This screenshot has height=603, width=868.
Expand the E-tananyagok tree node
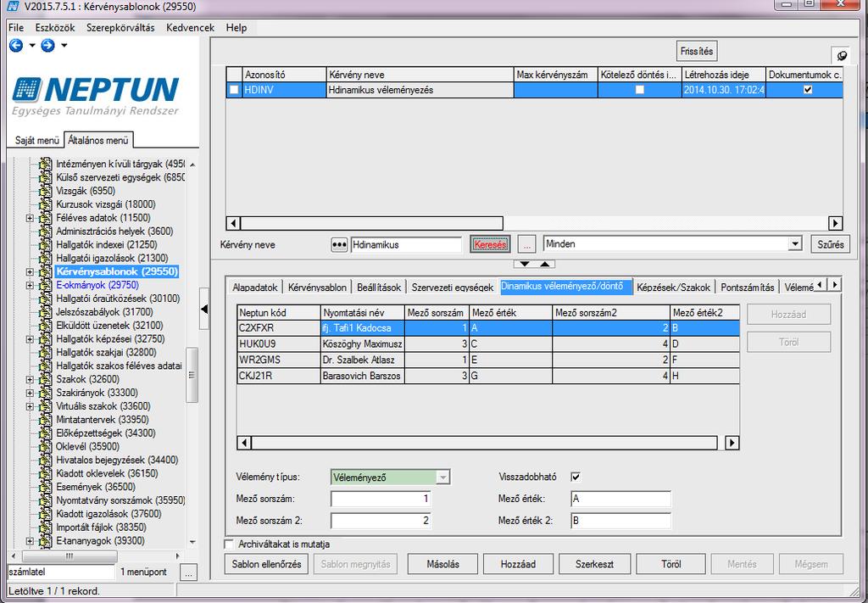coord(30,541)
